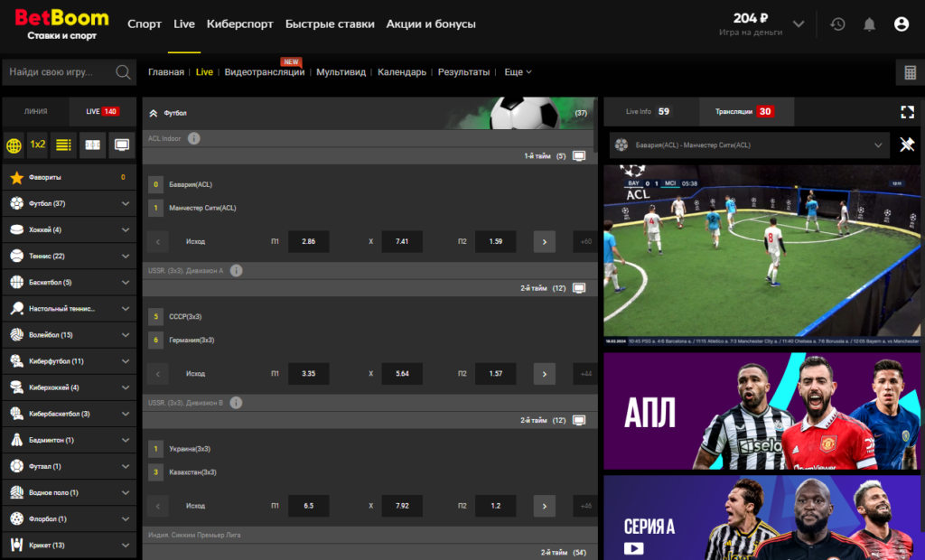Image resolution: width=925 pixels, height=560 pixels.
Task: Switch to LIVE 140 tab
Action: pyautogui.click(x=103, y=111)
